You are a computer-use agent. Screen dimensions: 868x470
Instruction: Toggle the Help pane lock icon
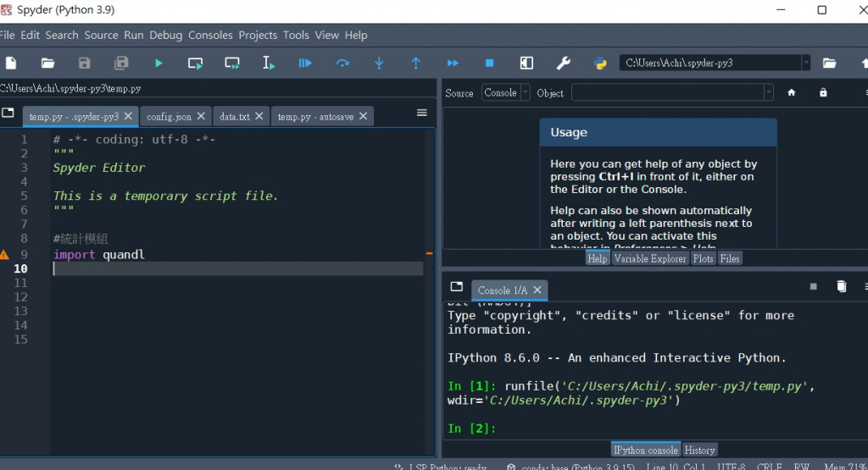click(x=823, y=93)
